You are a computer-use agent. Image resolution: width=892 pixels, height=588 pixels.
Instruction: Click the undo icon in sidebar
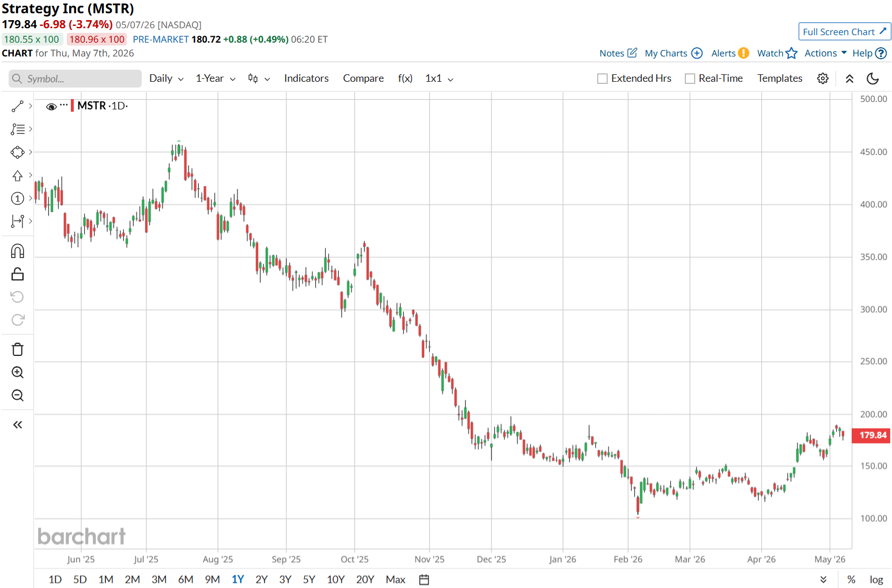tap(17, 297)
